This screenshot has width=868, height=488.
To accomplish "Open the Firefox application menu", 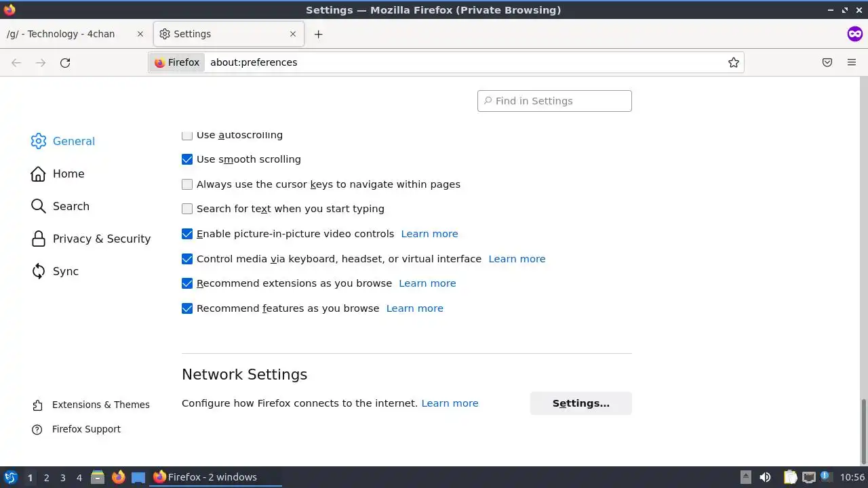I will click(x=852, y=62).
